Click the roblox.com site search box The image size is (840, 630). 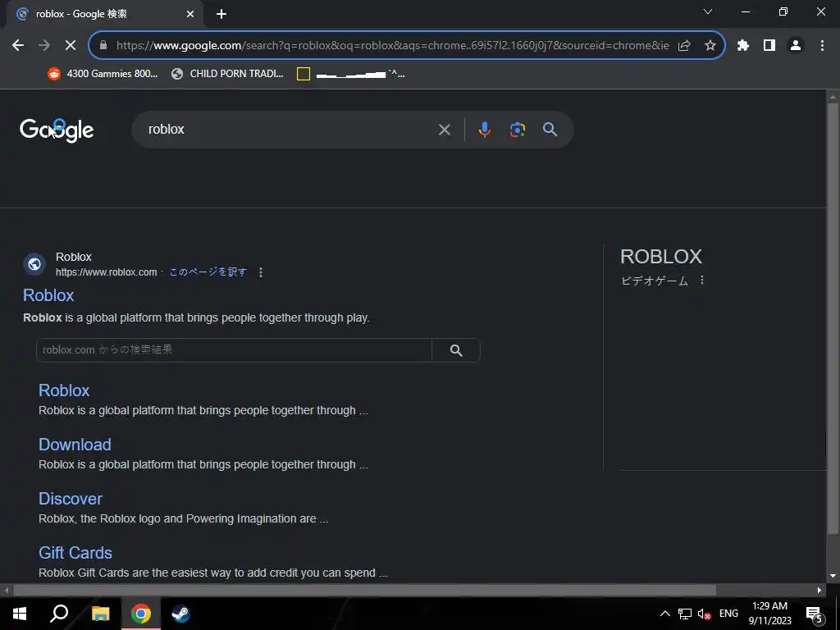(x=234, y=350)
